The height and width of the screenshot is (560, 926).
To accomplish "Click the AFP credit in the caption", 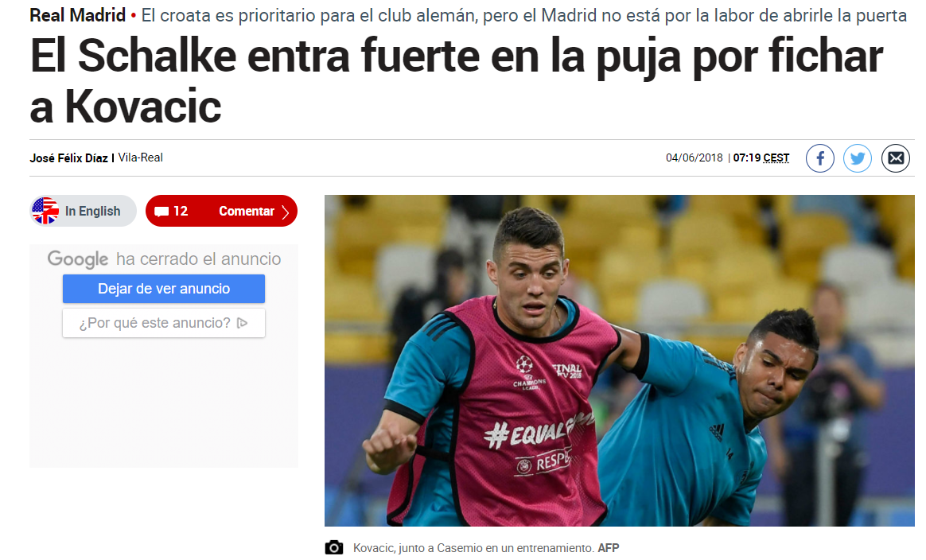I will [x=609, y=547].
